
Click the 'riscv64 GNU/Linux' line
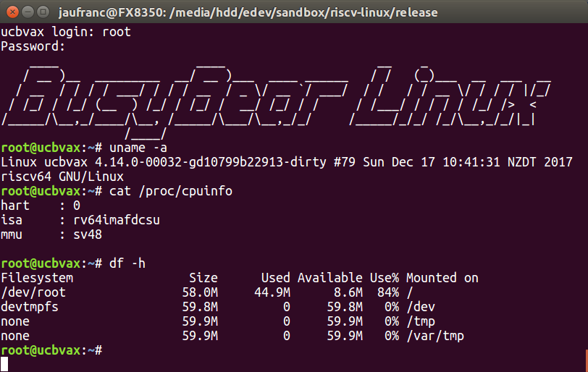pyautogui.click(x=62, y=177)
